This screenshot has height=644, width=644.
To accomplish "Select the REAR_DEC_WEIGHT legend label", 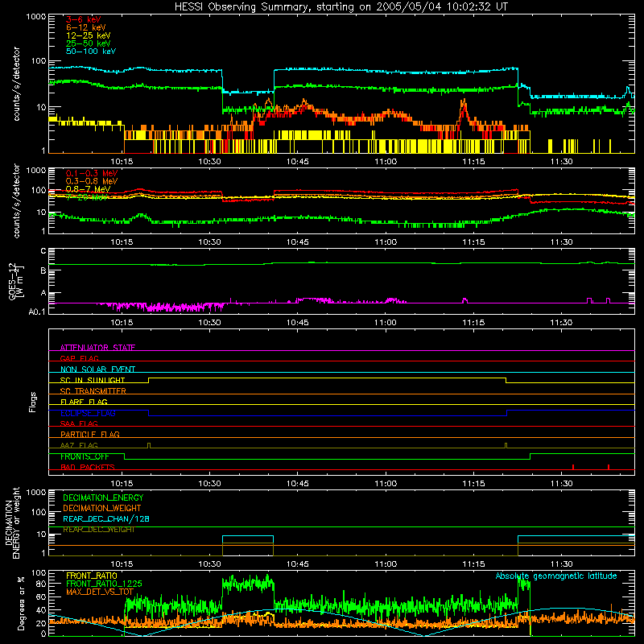I will coord(98,530).
